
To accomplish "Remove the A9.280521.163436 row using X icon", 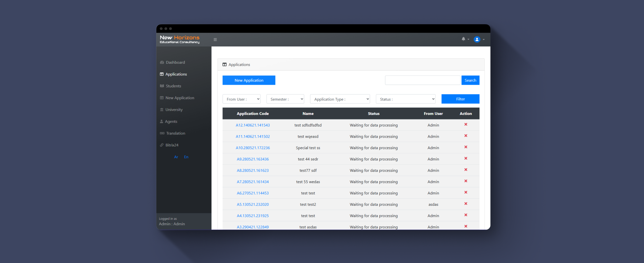I will (x=466, y=158).
